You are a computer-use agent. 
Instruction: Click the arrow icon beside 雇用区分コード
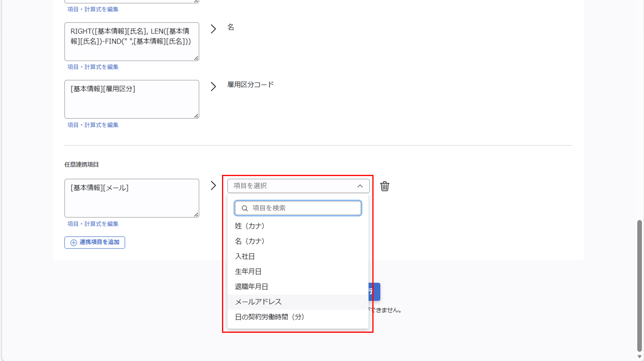point(213,87)
